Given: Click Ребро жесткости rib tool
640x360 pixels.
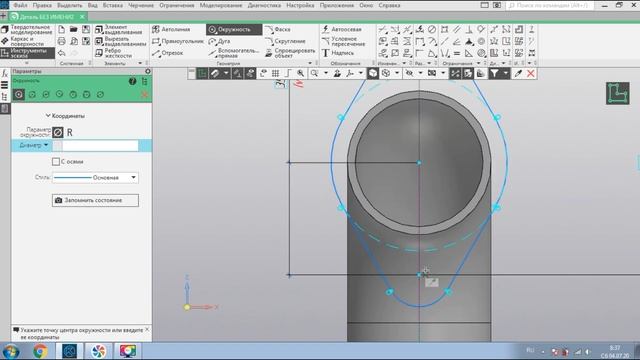Looking at the screenshot, I should pyautogui.click(x=114, y=53).
